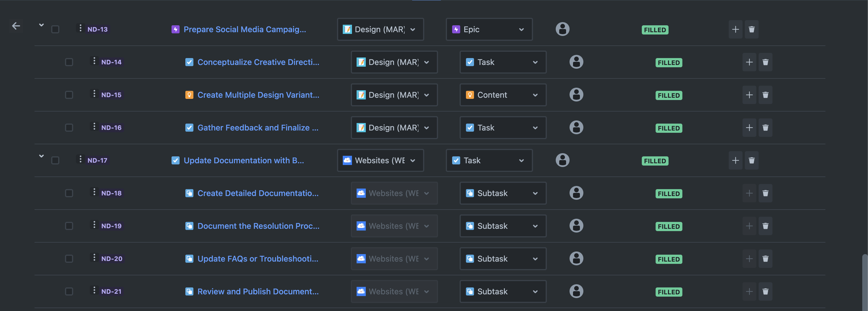868x311 pixels.
Task: Select the ND-19 row checkbox
Action: pos(69,226)
